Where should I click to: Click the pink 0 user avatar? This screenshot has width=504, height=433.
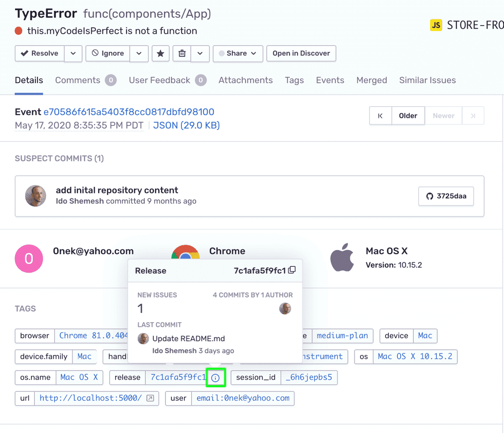[x=29, y=258]
